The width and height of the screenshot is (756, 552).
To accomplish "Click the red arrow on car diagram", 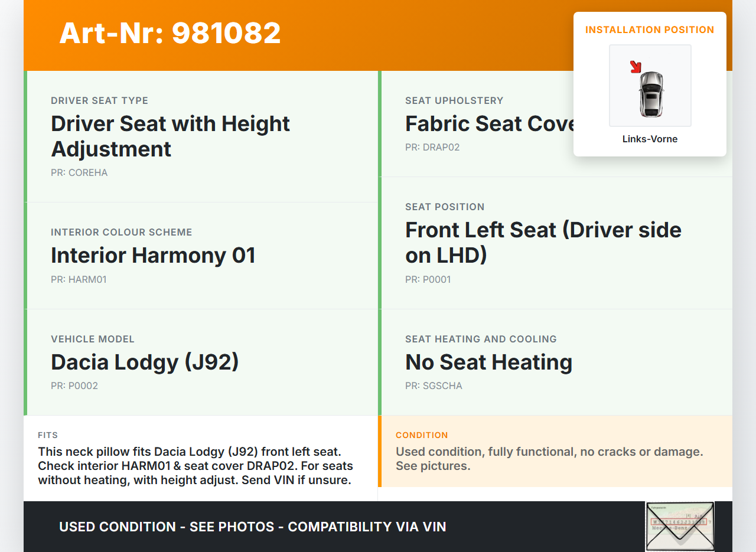I will tap(636, 67).
